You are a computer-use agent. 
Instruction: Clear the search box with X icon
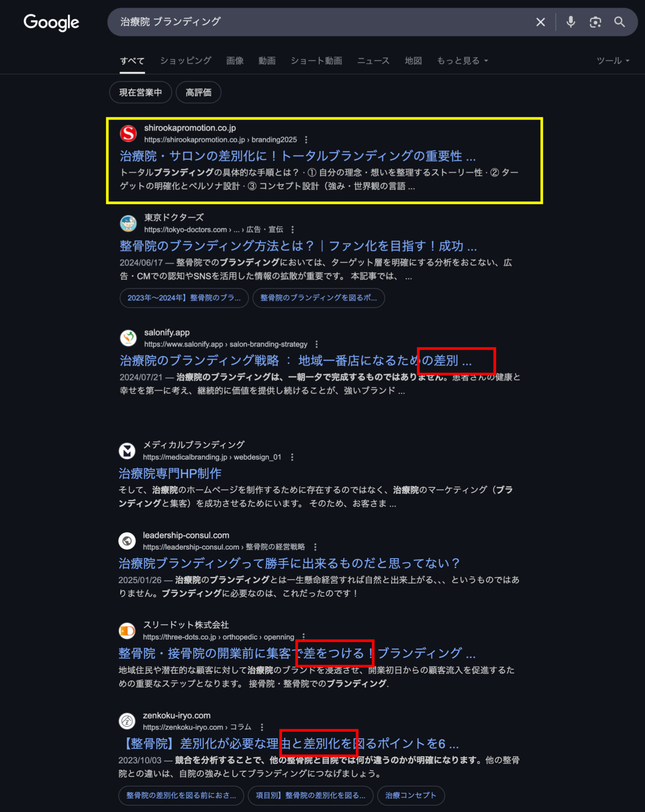540,22
